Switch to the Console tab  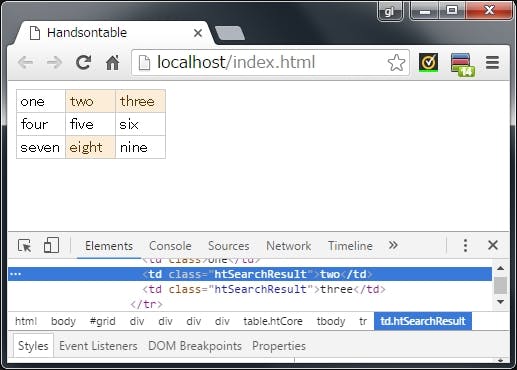click(170, 246)
